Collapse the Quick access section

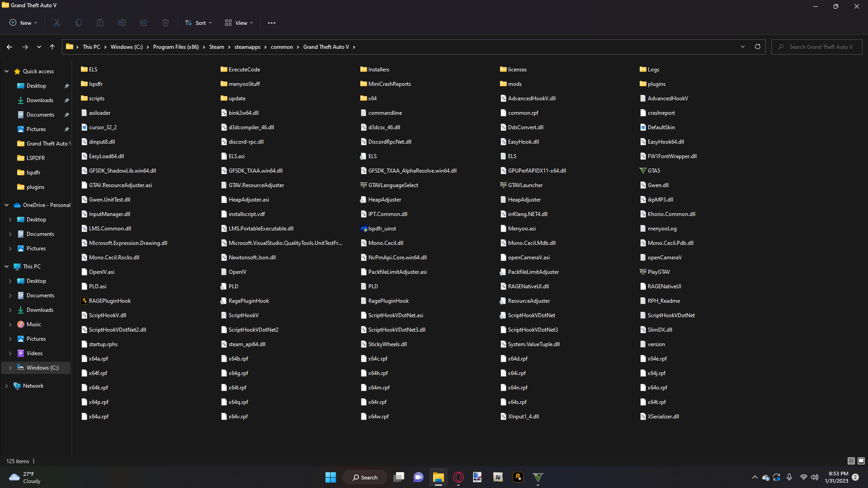pyautogui.click(x=7, y=71)
